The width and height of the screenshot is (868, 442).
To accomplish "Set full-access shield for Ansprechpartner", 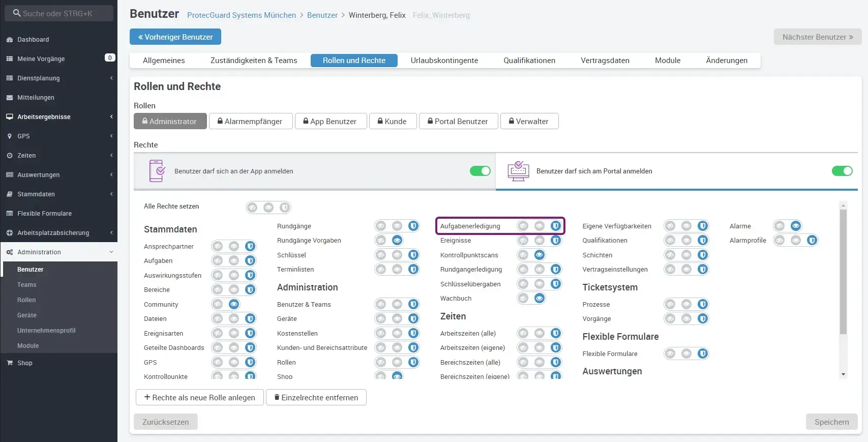I will (x=250, y=246).
